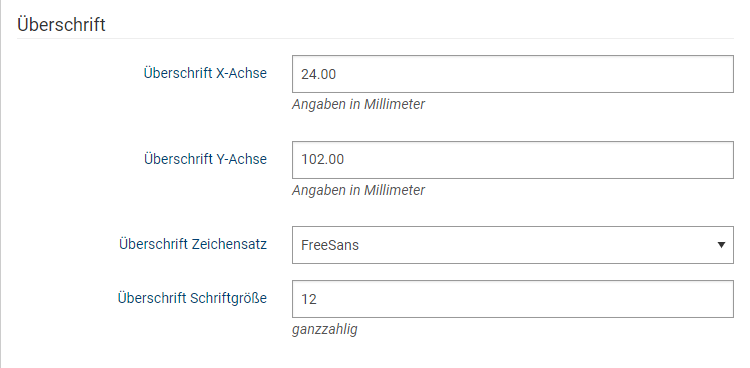Select the FreeSans font combo box
This screenshot has height=368, width=750.
513,245
